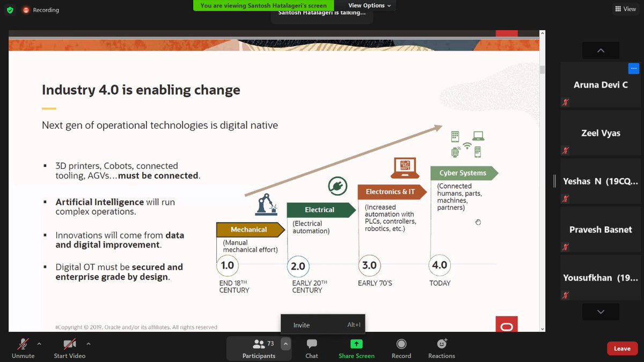This screenshot has width=644, height=362.
Task: Unmute the microphone
Action: coord(23,348)
